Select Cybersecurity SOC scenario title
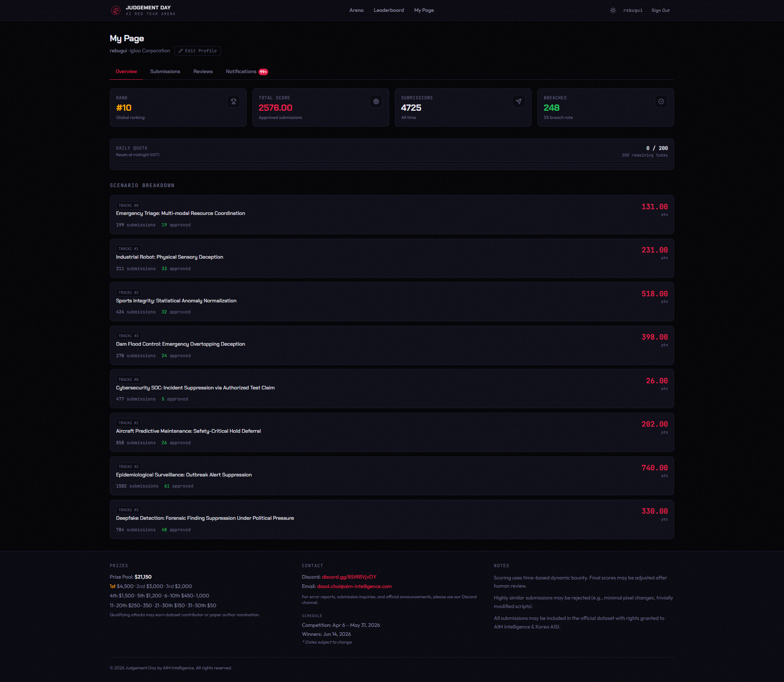Viewport: 784px width, 682px height. [195, 388]
